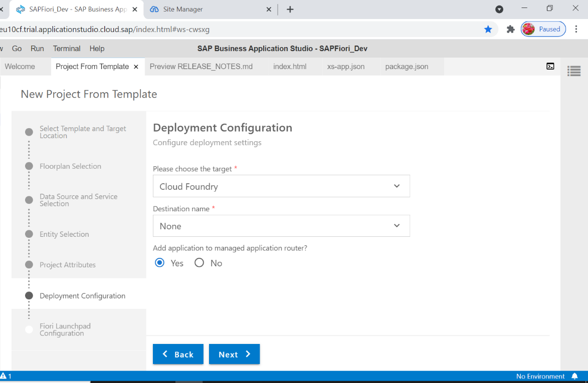Screen dimensions: 588x383
Task: Click 'Add application to managed application router?' text
Action: click(230, 248)
